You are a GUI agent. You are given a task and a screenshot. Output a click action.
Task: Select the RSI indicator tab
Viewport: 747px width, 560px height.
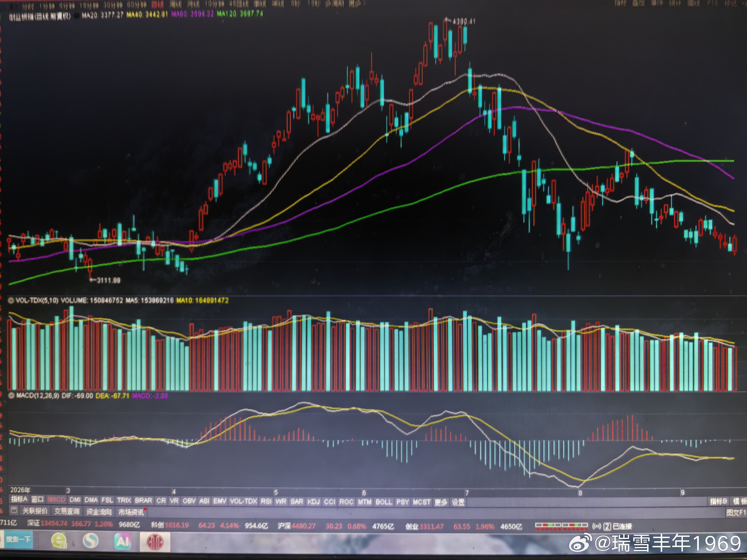point(266,501)
